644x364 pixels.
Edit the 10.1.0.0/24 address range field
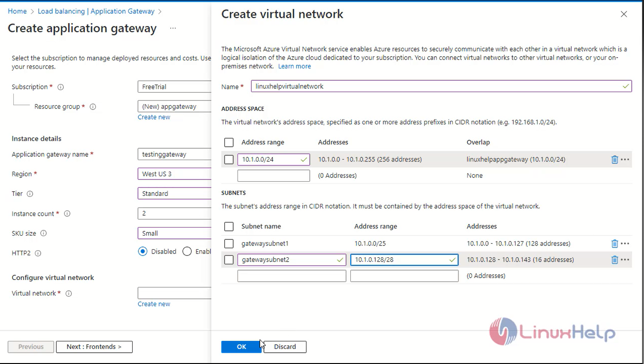point(273,160)
